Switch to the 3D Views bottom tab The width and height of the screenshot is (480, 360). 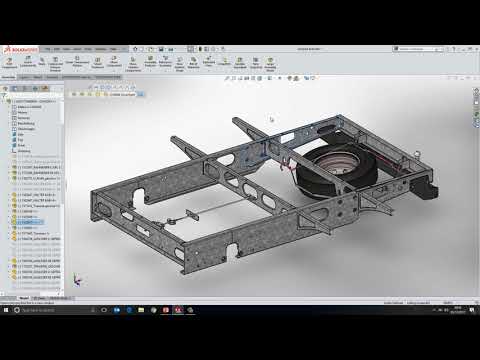click(39, 298)
